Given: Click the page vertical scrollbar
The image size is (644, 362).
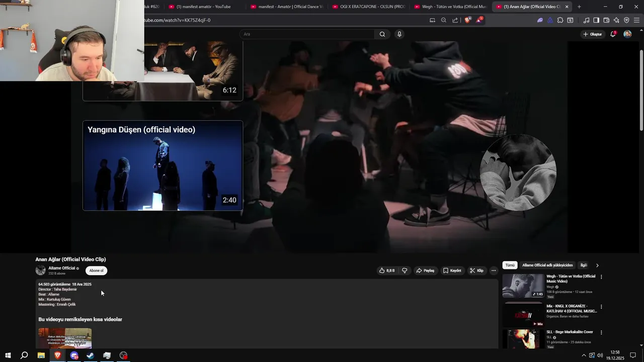Looking at the screenshot, I should click(641, 90).
